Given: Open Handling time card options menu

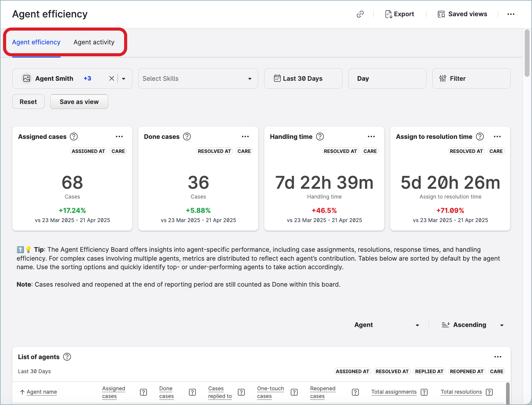Looking at the screenshot, I should tap(371, 136).
